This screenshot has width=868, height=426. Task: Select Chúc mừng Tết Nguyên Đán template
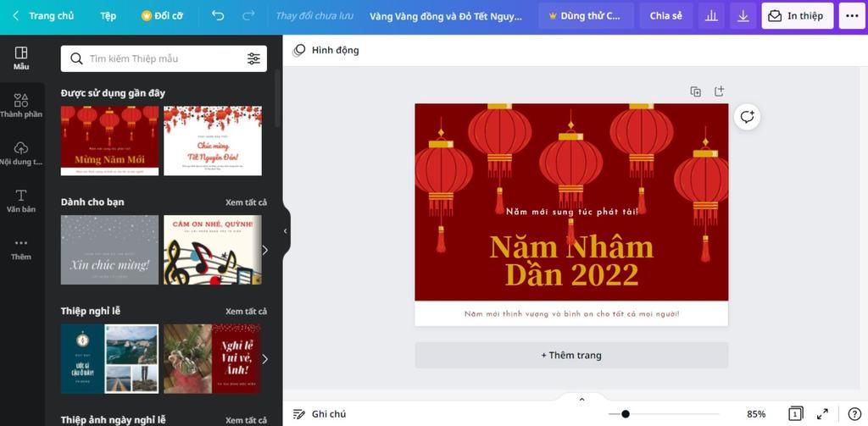(213, 141)
